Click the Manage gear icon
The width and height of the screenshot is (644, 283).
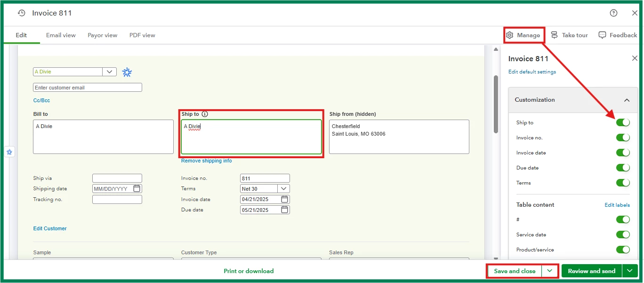coord(509,35)
